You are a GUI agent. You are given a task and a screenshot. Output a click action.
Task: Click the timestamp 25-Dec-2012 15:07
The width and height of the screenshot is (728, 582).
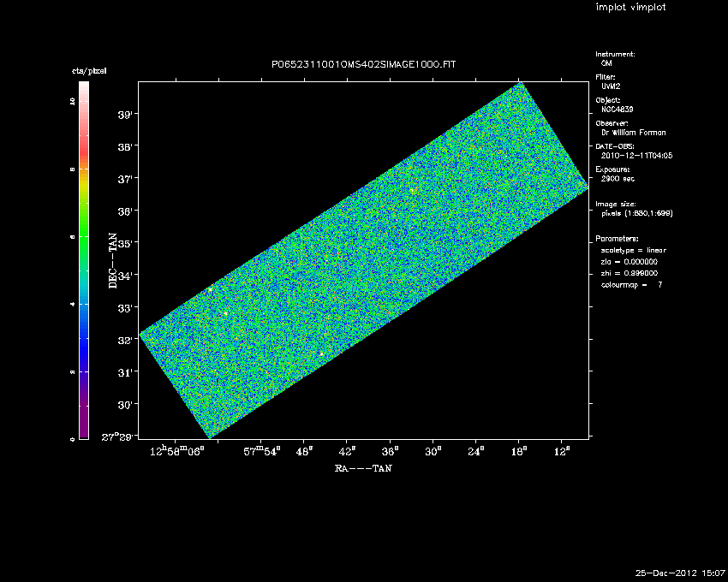click(680, 573)
